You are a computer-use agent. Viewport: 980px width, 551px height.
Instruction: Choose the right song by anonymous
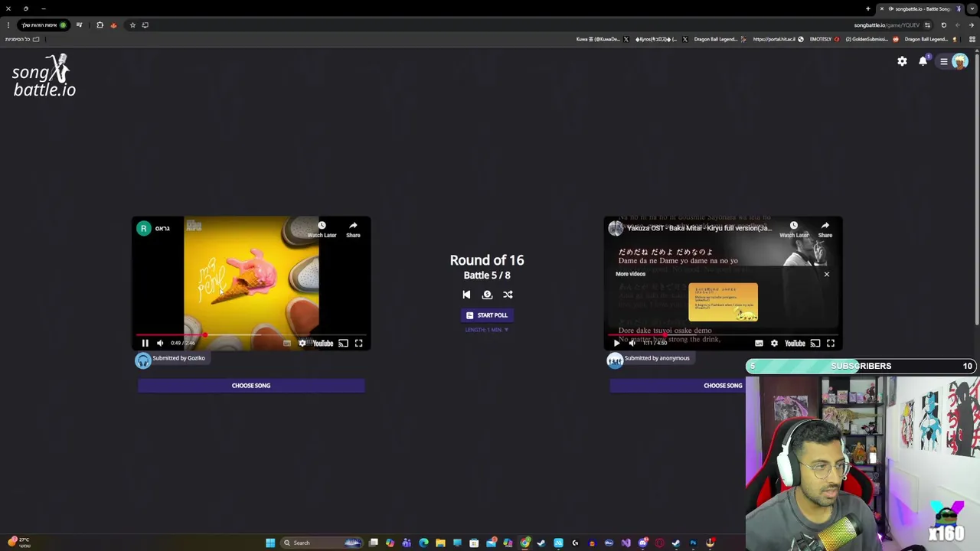723,386
